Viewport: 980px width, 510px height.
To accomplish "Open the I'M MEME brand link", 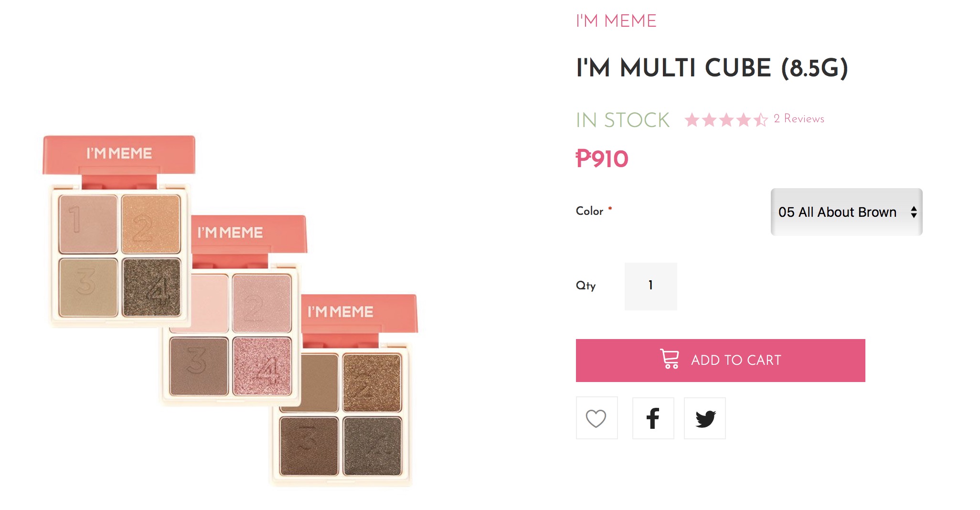I will [x=616, y=21].
